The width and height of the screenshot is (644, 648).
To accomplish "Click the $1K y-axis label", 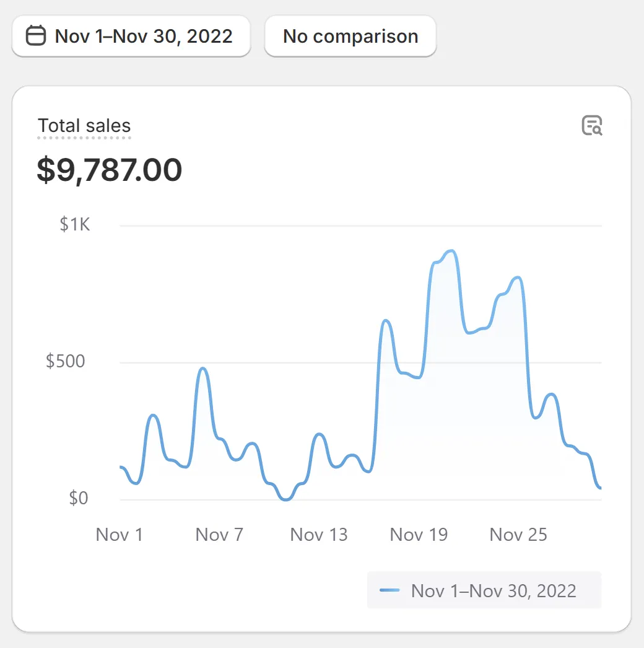I will (75, 224).
